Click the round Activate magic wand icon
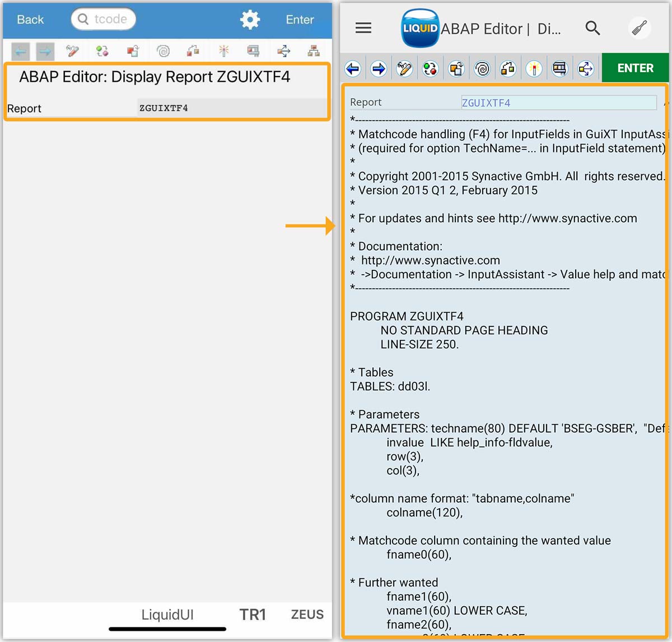The width and height of the screenshot is (672, 642). coord(534,69)
